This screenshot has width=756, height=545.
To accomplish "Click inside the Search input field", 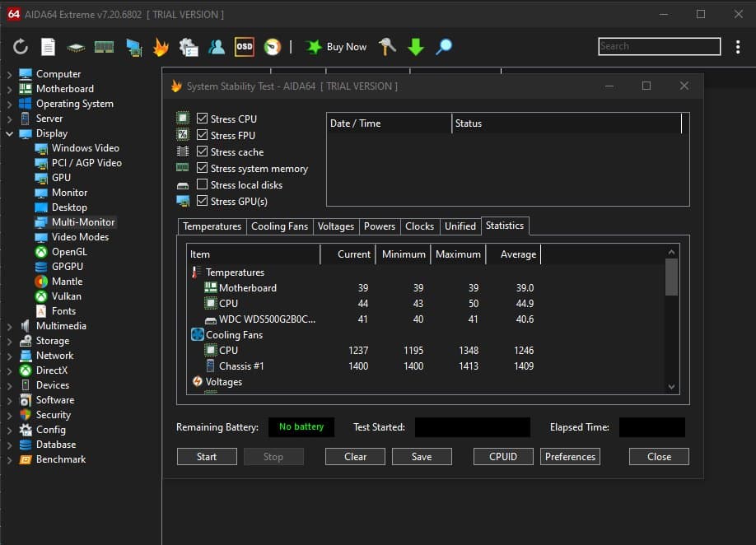I will [659, 46].
